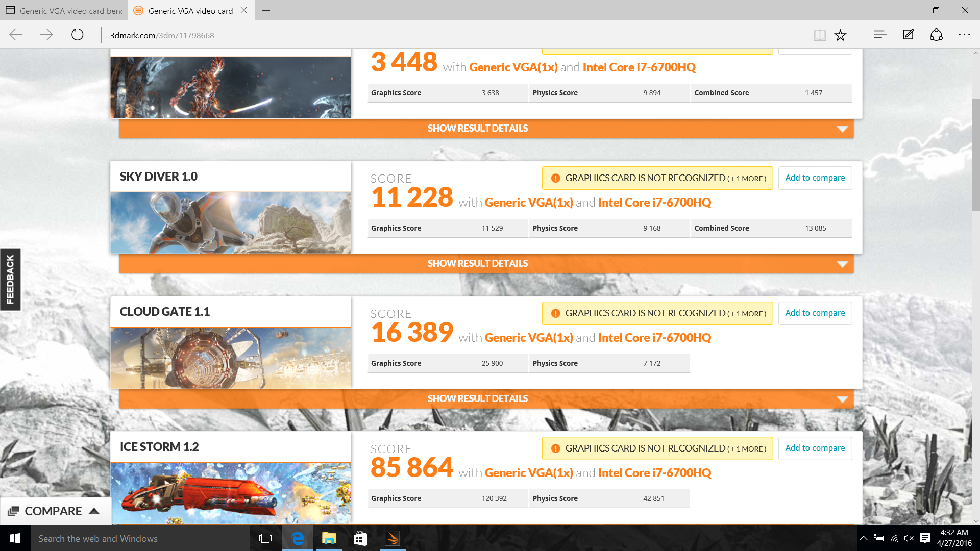Open Microsoft Edge from the taskbar
This screenshot has width=980, height=551.
(x=298, y=538)
